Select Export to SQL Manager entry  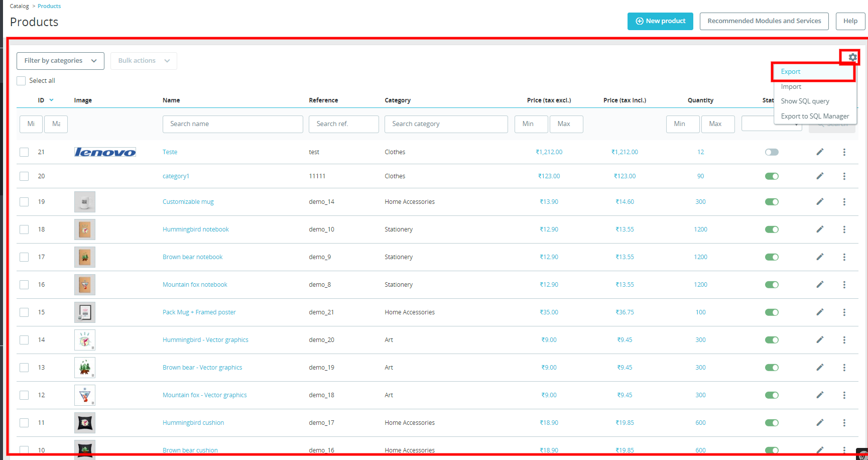point(815,116)
